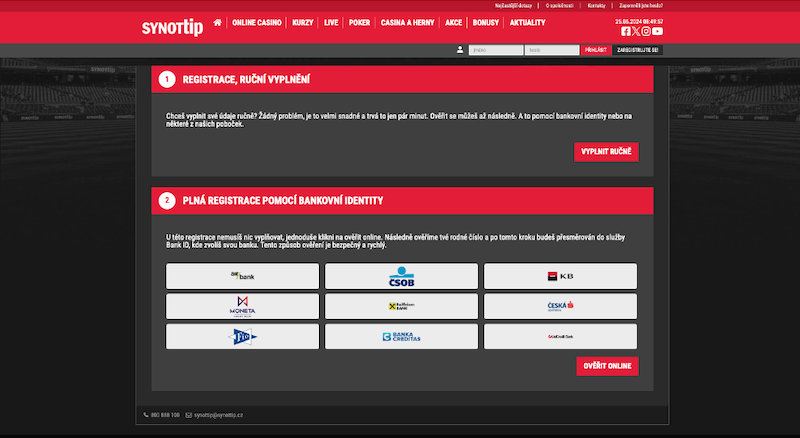Viewport: 800px width, 438px height.
Task: Click the Ověřit online button
Action: 607,366
